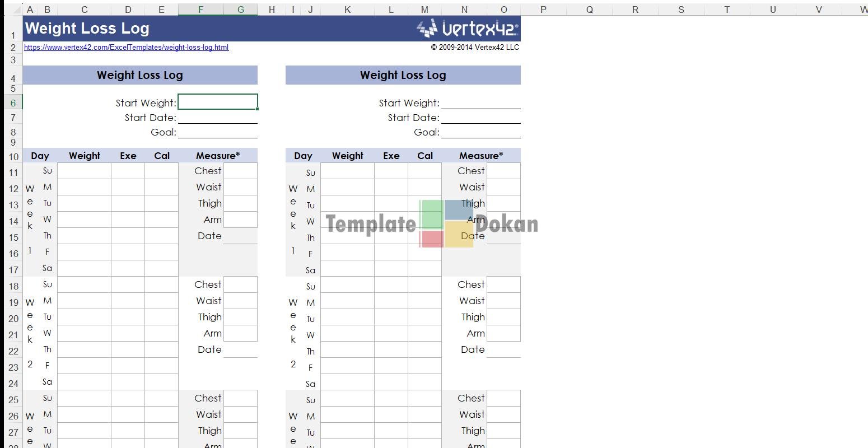Click the copyright 2009-2014 Vertex42 LLC text
868x448 pixels.
click(474, 48)
